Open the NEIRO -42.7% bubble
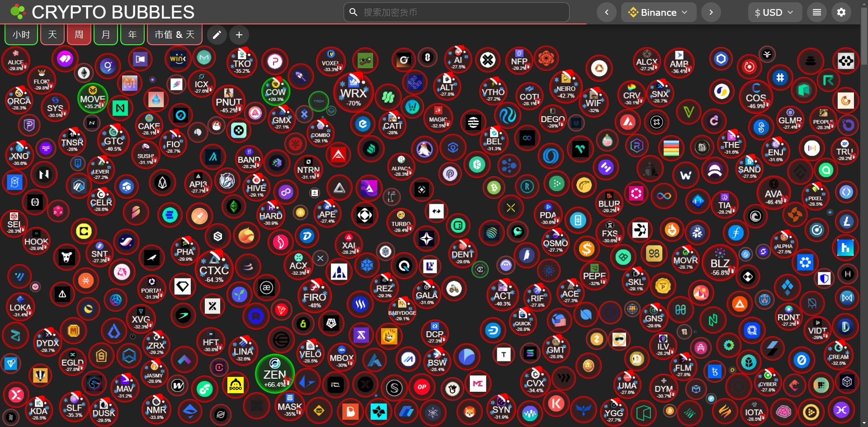The image size is (868, 427). click(566, 87)
